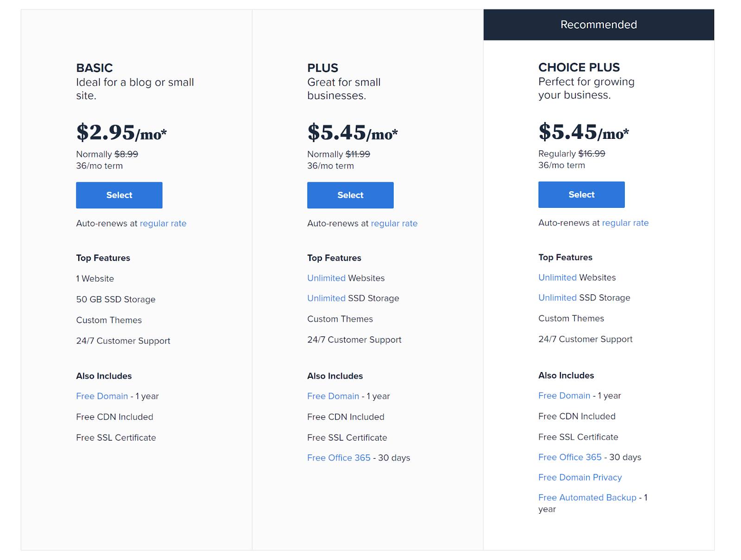Select the Plus hosting plan

[350, 195]
